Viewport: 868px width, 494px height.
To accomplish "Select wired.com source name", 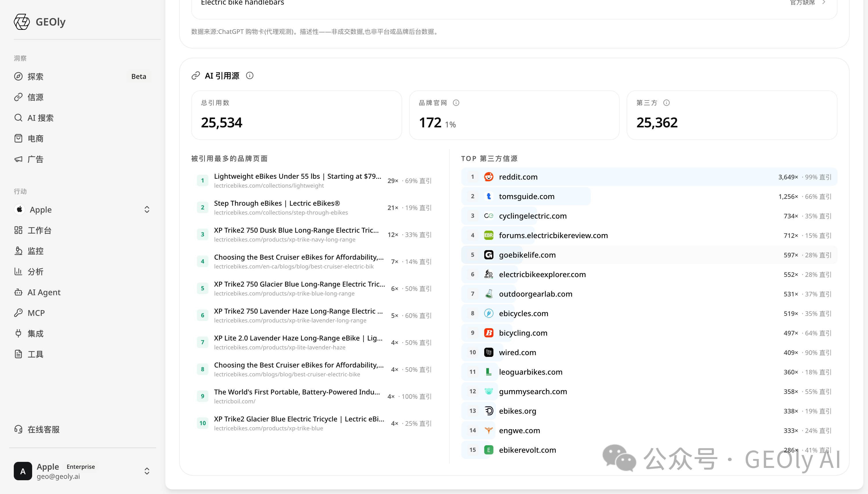I will pos(517,353).
